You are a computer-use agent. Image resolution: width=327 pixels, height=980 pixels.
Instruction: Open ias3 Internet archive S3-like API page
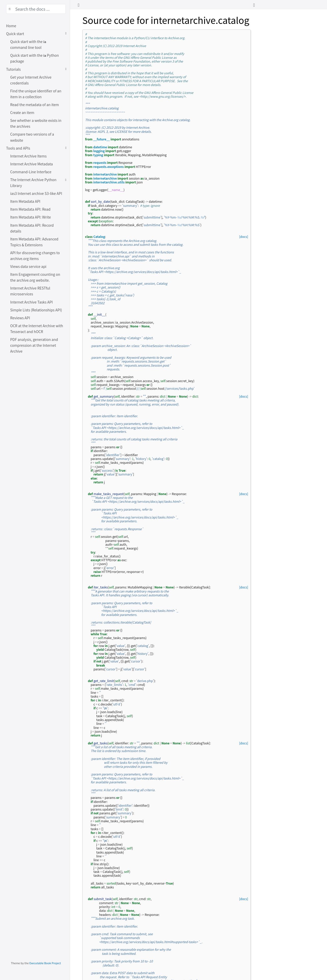(x=36, y=194)
